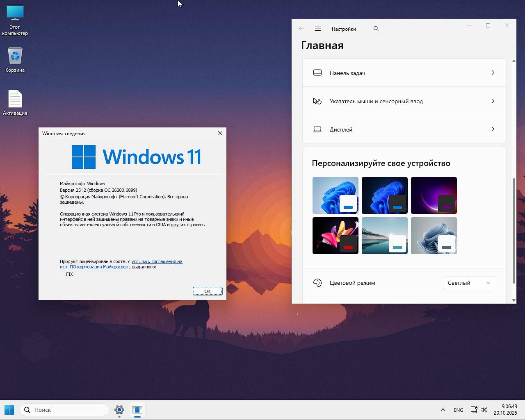Image resolution: width=525 pixels, height=420 pixels.
Task: Select the dark blue bloom theme thumbnail
Action: (x=384, y=195)
